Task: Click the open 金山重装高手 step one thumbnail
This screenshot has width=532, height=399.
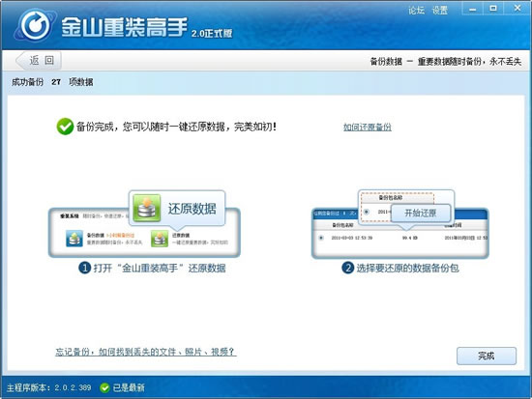Action: 144,224
